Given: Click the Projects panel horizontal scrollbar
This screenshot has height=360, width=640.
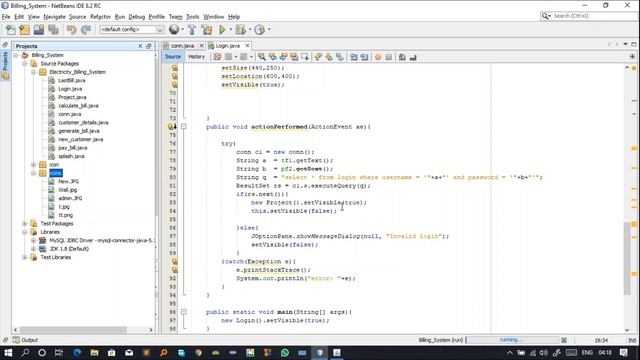Looking at the screenshot, I should tap(73, 330).
